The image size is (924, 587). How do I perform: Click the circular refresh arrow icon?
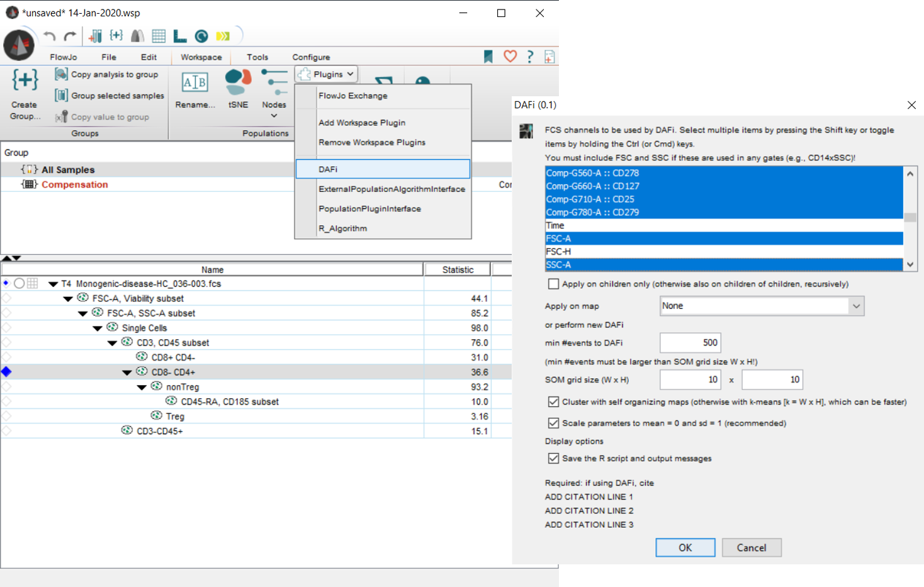point(201,36)
